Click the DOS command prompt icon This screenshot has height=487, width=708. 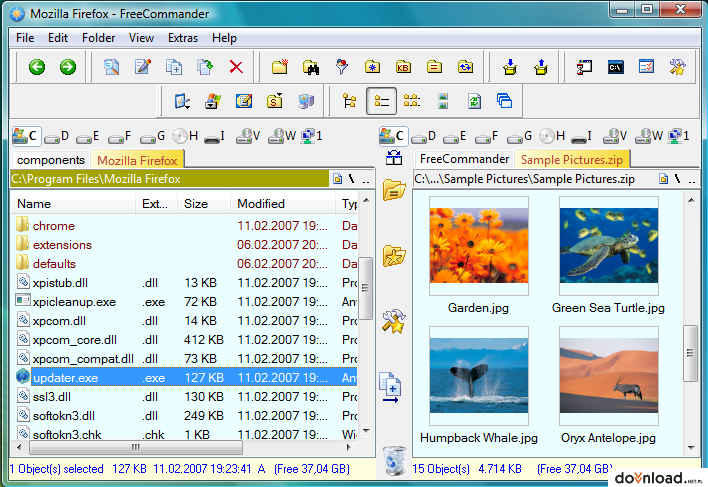[615, 67]
